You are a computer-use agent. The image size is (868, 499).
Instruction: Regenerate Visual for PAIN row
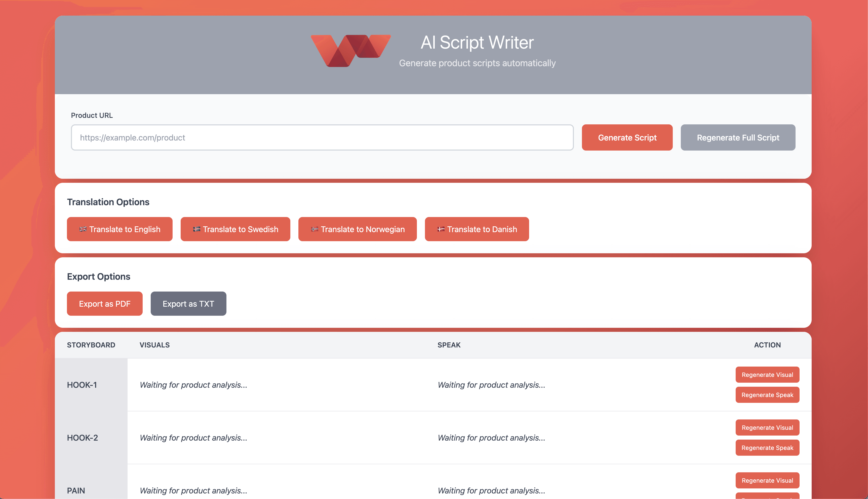click(767, 480)
